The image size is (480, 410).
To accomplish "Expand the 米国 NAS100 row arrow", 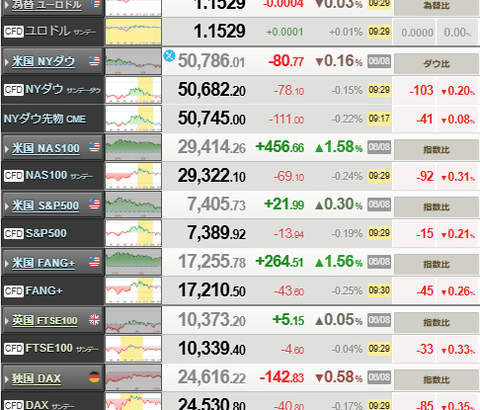I will 6,148.
